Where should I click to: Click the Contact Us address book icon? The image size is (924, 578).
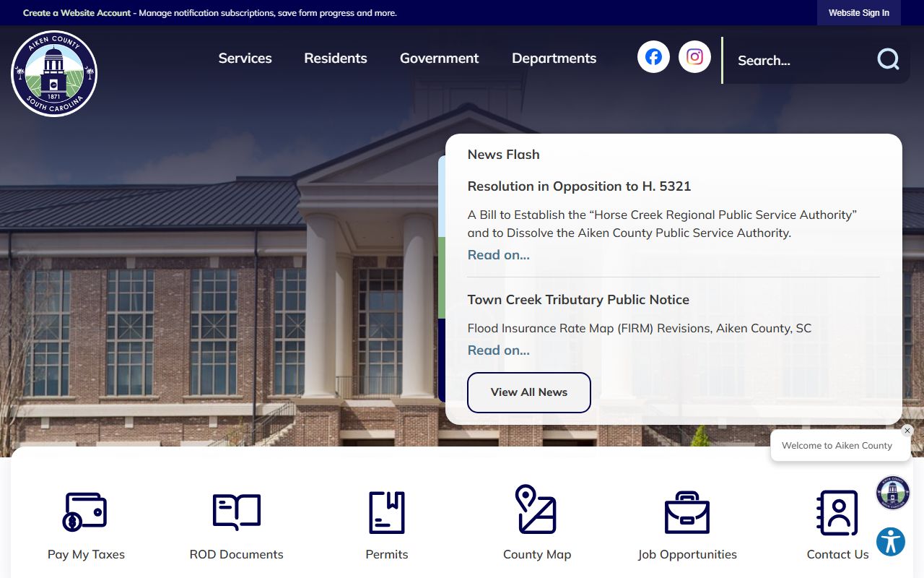(x=837, y=512)
